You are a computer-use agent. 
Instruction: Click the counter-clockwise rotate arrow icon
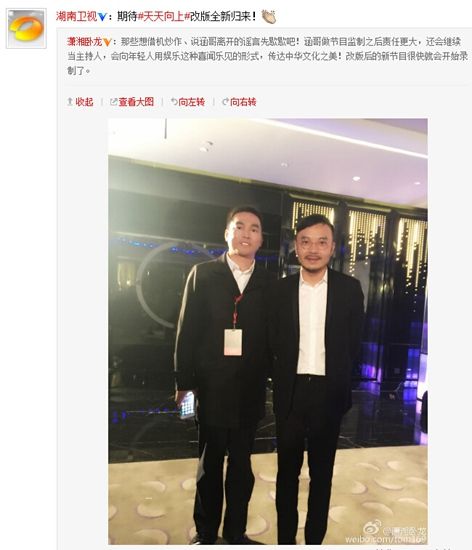point(174,102)
